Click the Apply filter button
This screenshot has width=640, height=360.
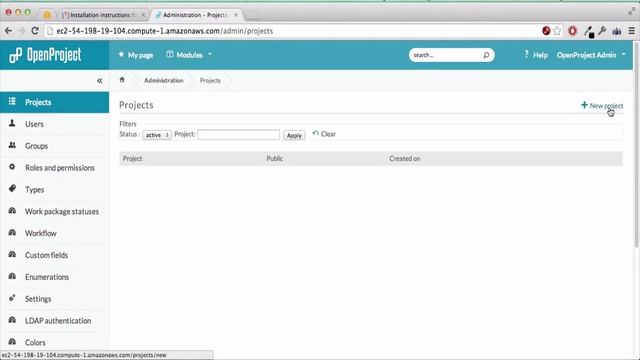tap(294, 135)
